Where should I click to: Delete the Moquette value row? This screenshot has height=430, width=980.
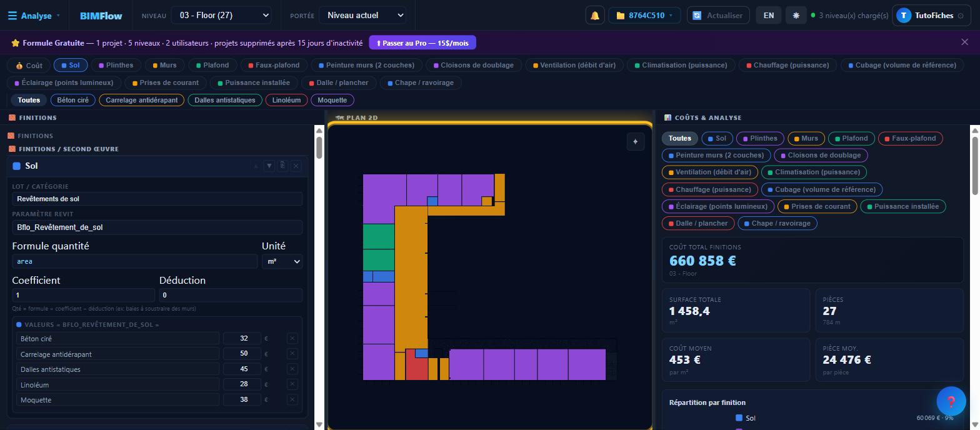click(x=292, y=399)
